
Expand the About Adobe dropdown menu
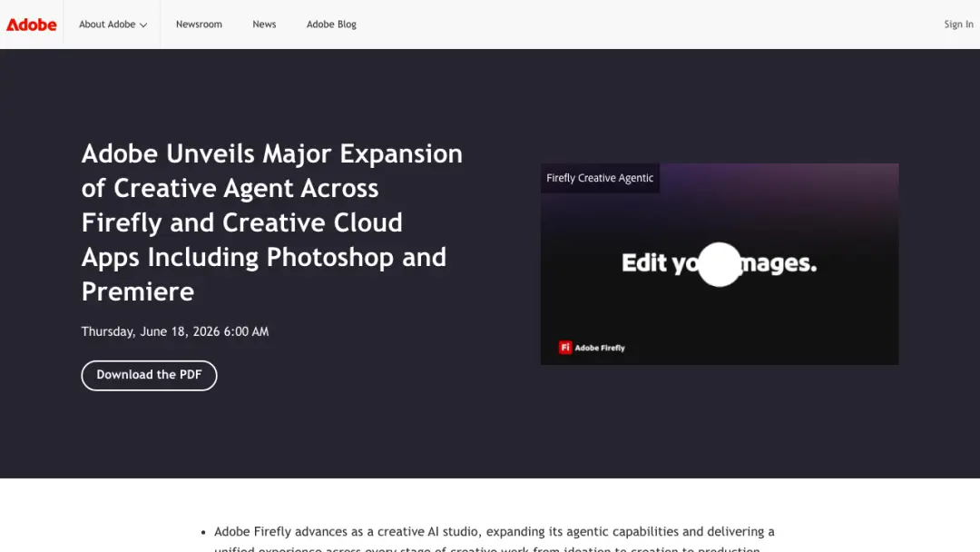113,25
